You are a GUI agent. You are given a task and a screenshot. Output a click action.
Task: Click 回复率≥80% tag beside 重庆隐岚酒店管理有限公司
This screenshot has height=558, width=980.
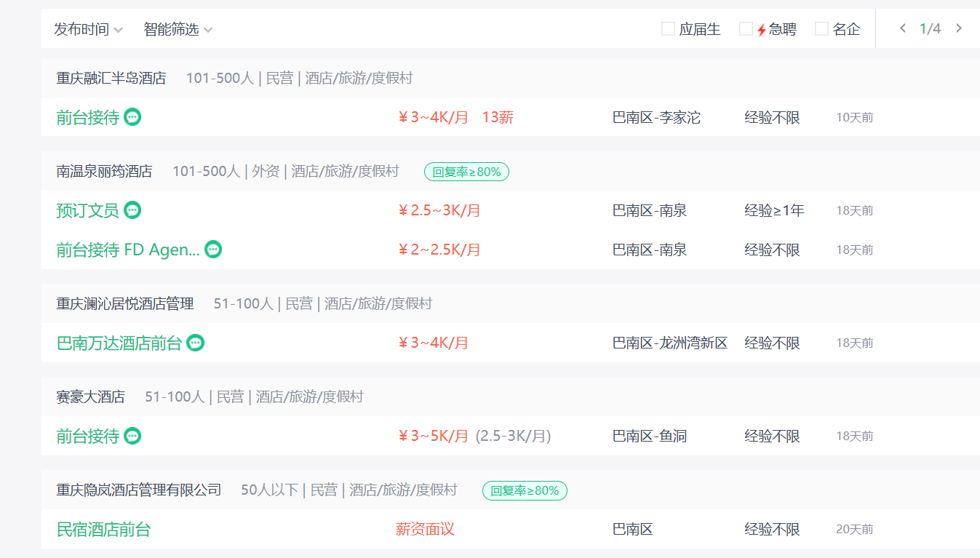[x=525, y=490]
